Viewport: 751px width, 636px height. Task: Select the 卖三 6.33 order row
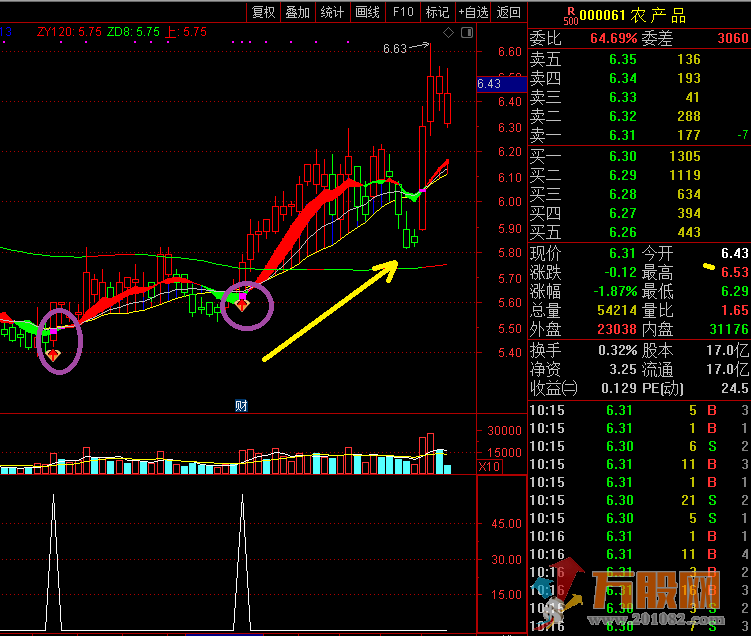coord(639,97)
